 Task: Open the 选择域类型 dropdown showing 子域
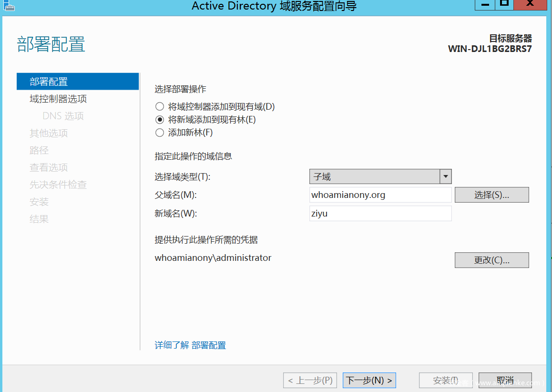coord(380,176)
